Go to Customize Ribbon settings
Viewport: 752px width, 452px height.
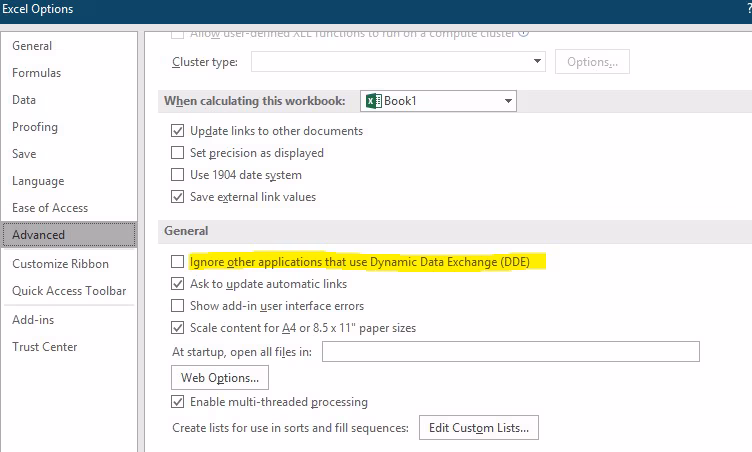pos(60,264)
